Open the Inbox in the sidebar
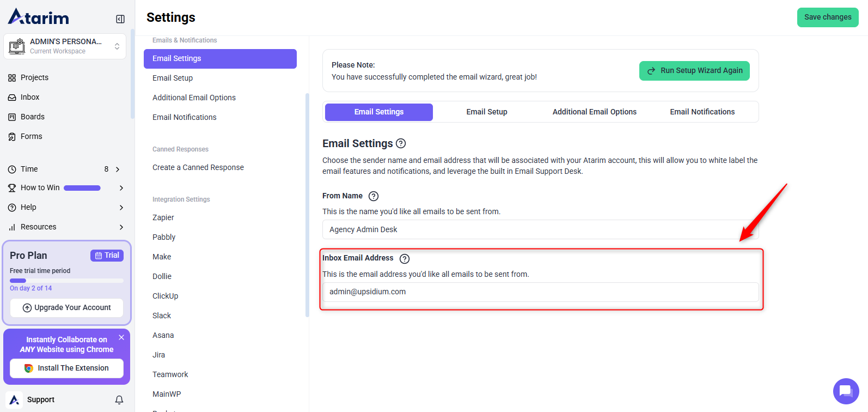This screenshot has height=412, width=868. [x=30, y=97]
